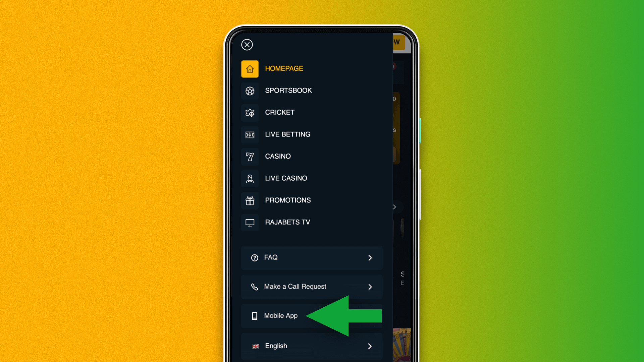Open the Mobile App download page
This screenshot has width=644, height=362.
pos(280,316)
